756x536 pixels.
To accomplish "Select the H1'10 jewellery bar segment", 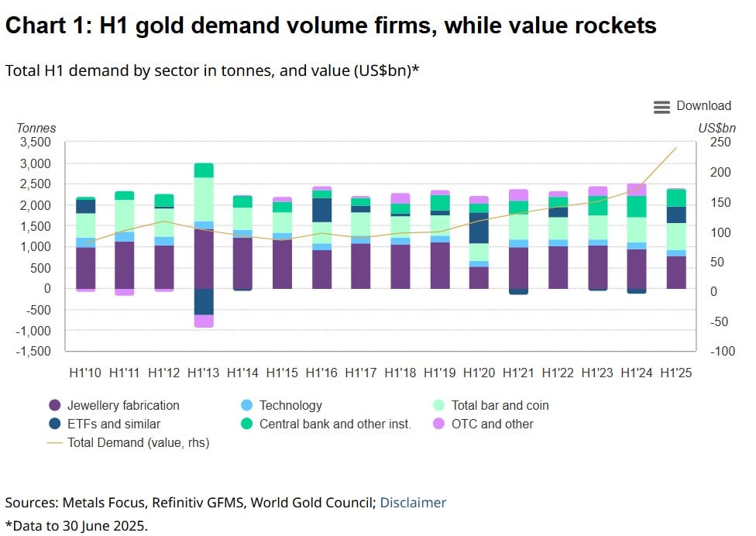I will (x=86, y=268).
